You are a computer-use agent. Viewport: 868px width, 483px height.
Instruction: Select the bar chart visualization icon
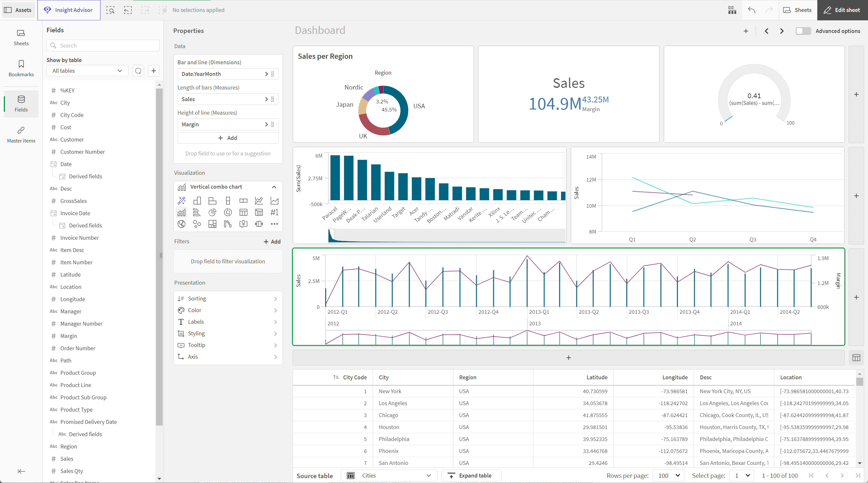pyautogui.click(x=197, y=200)
